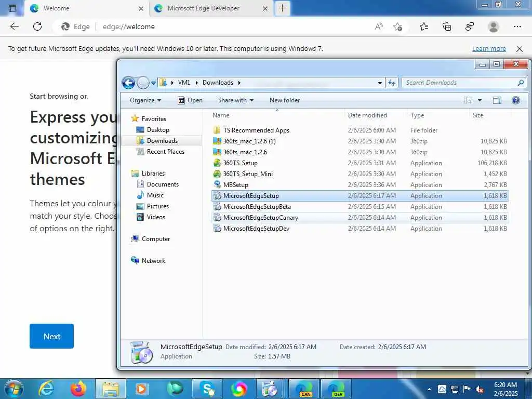Click VM1 in the Explorer breadcrumb
This screenshot has height=399, width=532.
point(184,83)
